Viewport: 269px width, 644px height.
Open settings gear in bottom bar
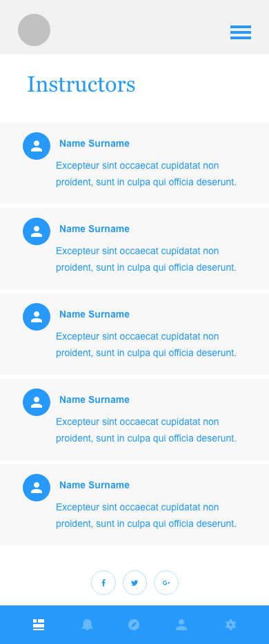[231, 625]
